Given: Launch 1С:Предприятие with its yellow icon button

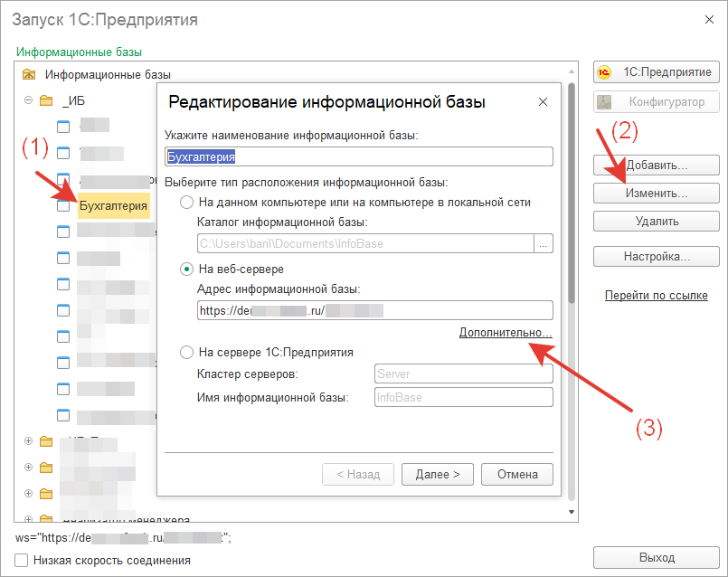Looking at the screenshot, I should click(x=605, y=72).
